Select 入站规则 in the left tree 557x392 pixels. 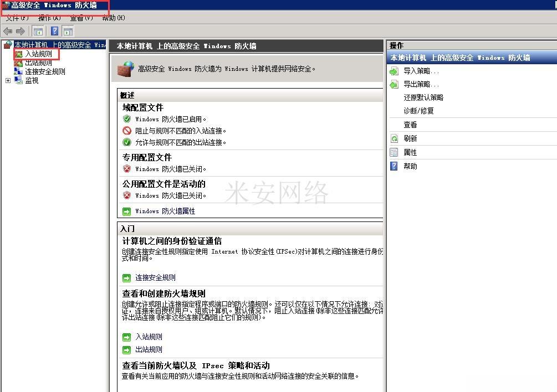pos(39,54)
